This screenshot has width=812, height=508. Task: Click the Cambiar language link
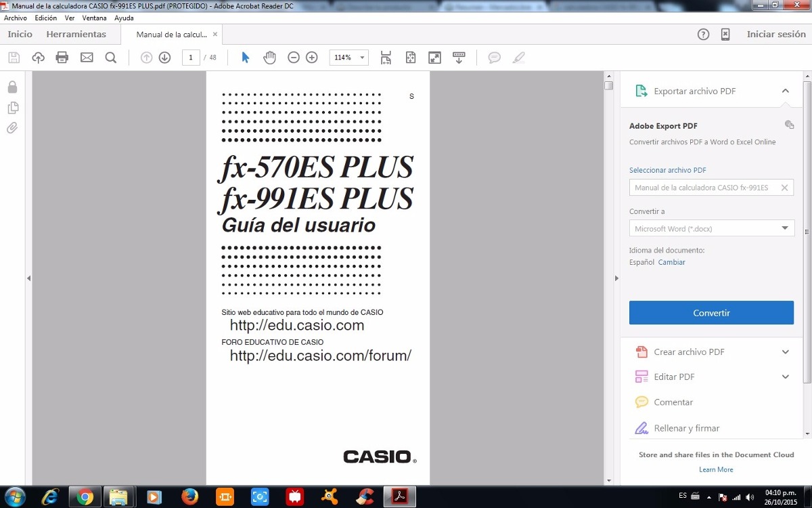click(x=672, y=262)
